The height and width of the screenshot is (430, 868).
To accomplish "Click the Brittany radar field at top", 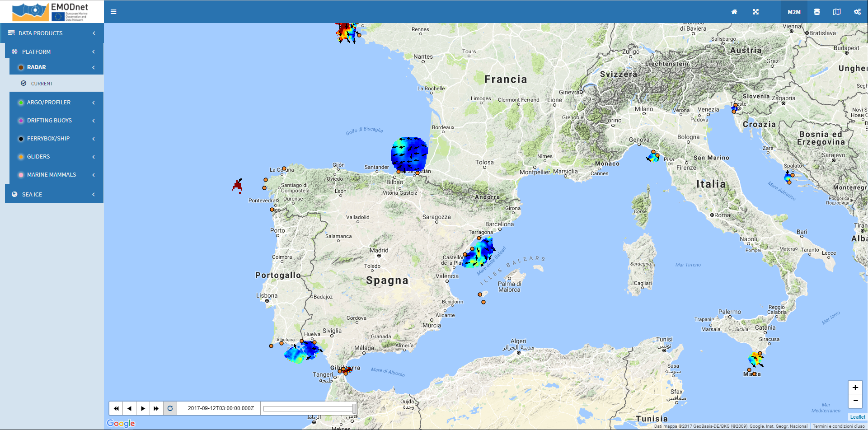I will coord(347,33).
